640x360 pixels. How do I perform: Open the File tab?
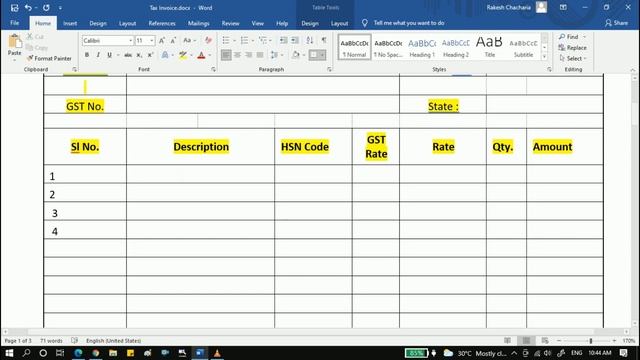coord(15,23)
